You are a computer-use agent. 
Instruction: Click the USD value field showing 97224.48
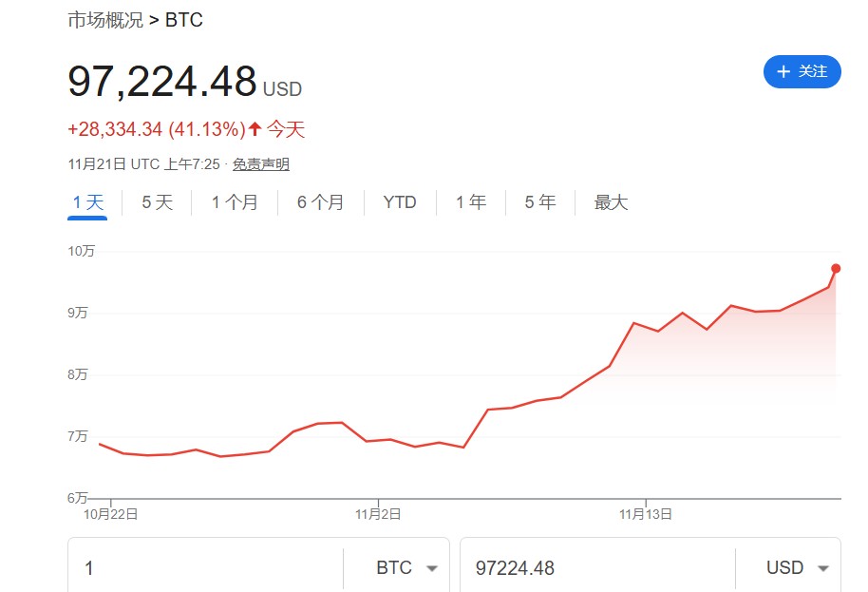(x=598, y=568)
